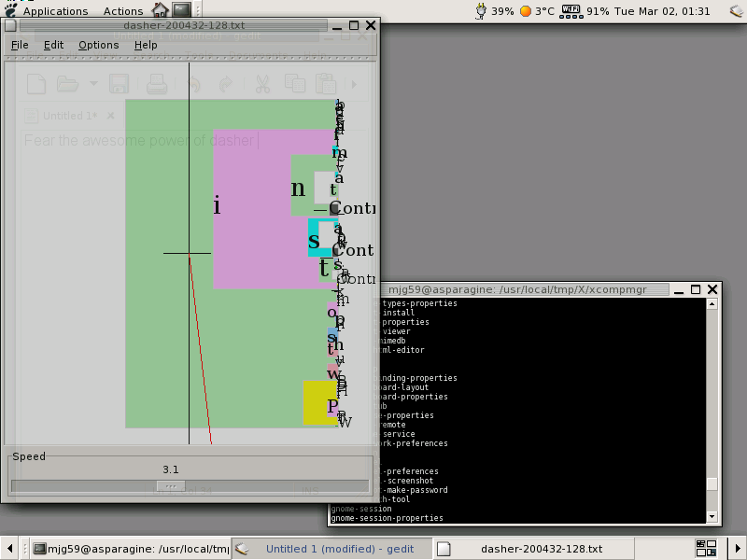
Task: Launch terminal from the top panel icon
Action: tap(181, 10)
